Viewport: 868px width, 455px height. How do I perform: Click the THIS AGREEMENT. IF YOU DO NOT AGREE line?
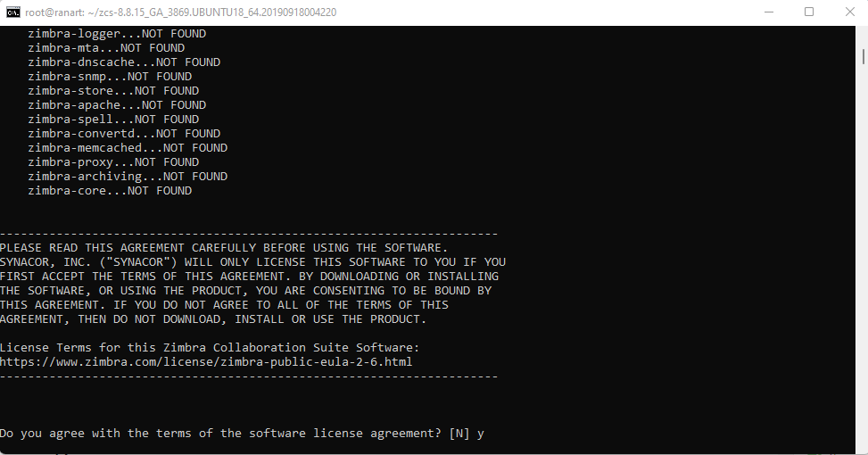224,305
